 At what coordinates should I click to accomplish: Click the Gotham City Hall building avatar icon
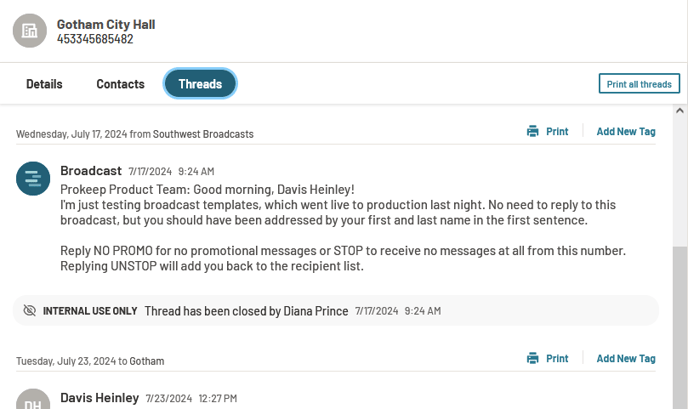pos(29,31)
